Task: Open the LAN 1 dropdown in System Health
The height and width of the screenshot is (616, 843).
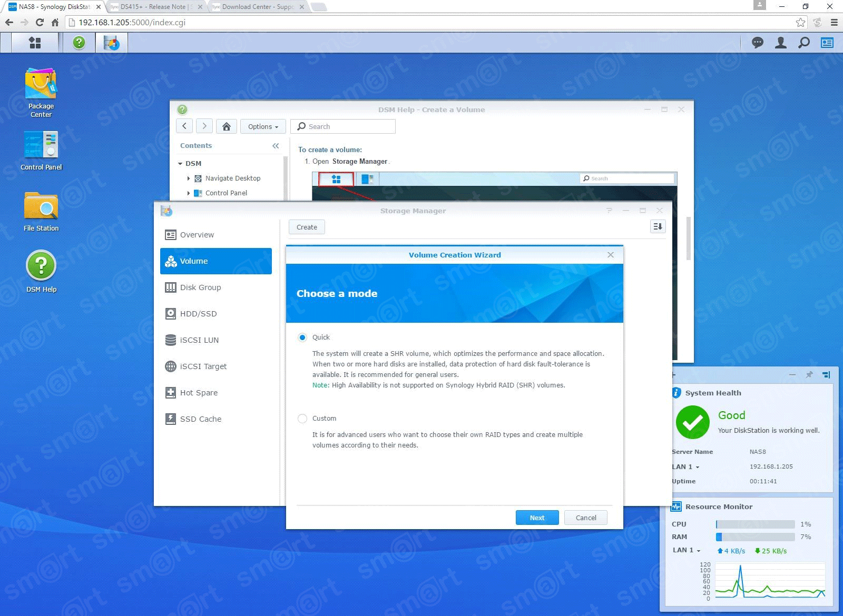Action: (x=685, y=467)
